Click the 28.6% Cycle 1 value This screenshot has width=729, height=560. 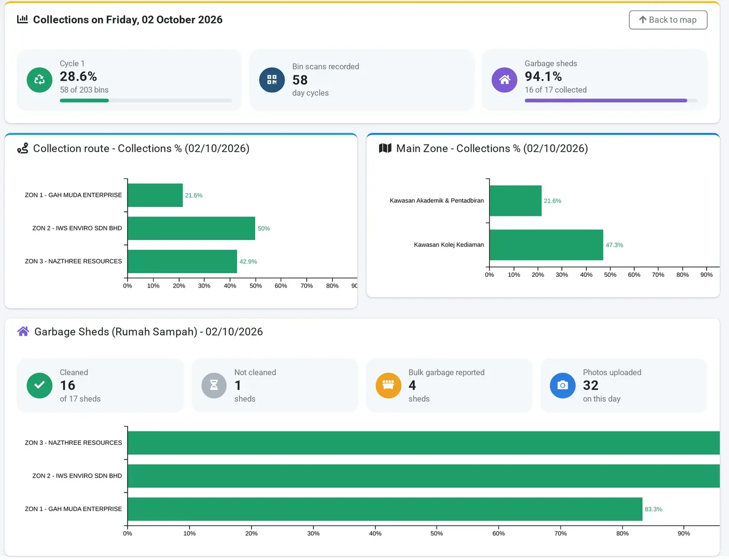tap(78, 77)
